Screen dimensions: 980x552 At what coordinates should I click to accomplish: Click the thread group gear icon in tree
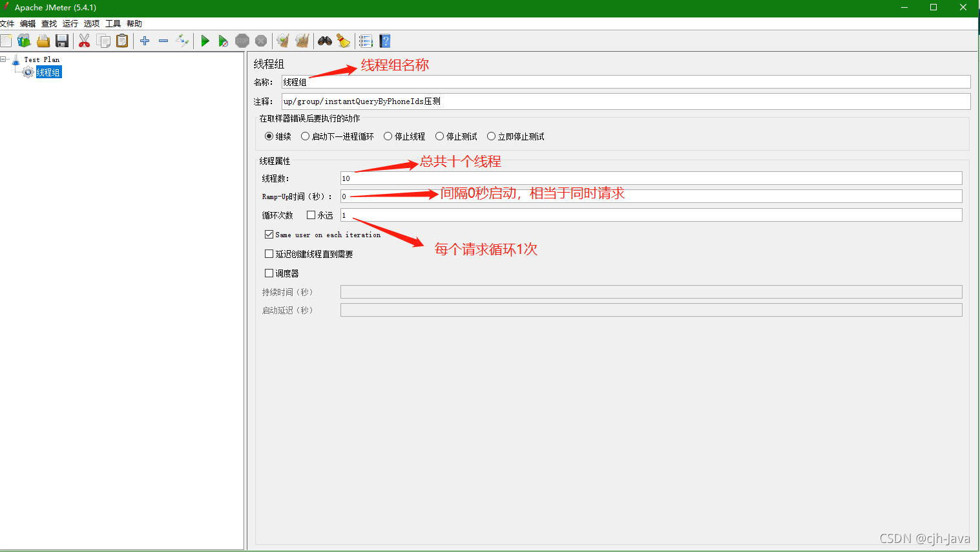pyautogui.click(x=28, y=72)
